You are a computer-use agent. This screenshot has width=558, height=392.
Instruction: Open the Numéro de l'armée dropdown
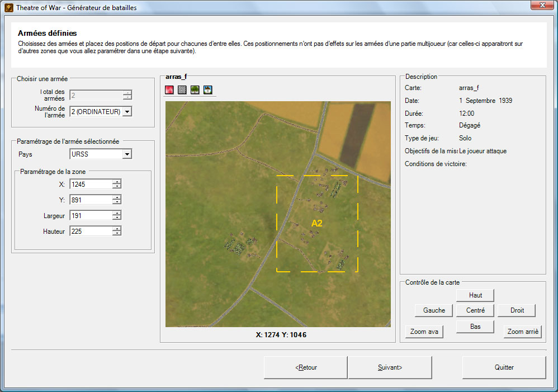pyautogui.click(x=127, y=112)
